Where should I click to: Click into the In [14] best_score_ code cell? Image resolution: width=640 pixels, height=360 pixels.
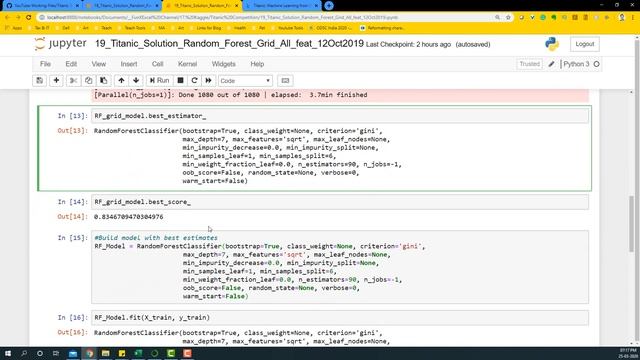[340, 202]
